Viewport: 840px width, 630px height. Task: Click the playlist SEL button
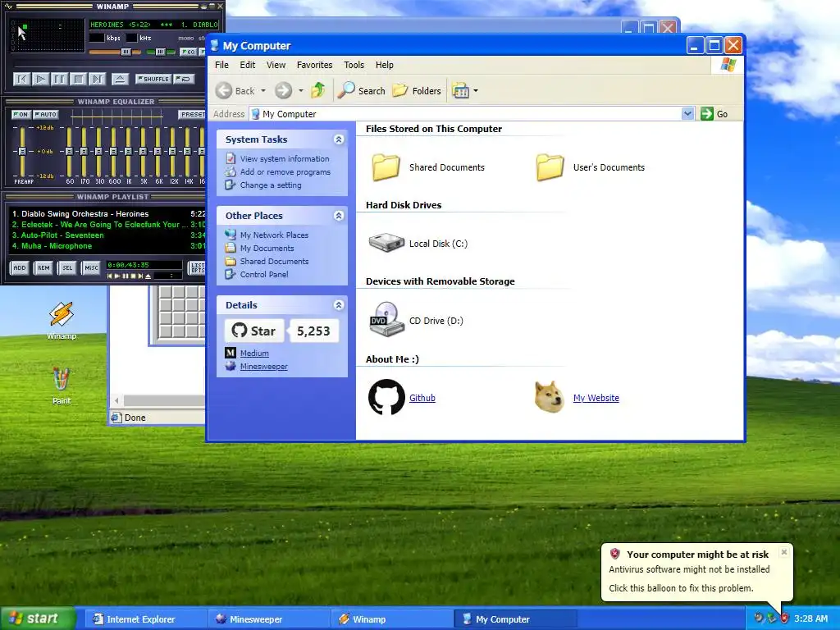[x=67, y=268]
